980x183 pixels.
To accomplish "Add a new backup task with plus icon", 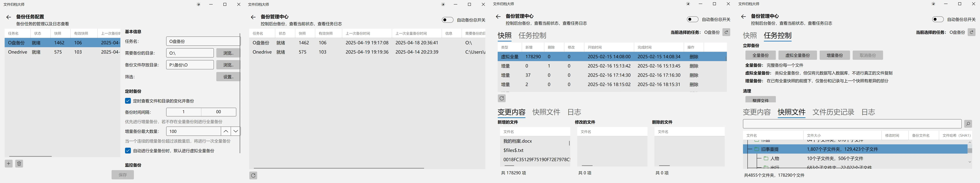I will [8, 164].
